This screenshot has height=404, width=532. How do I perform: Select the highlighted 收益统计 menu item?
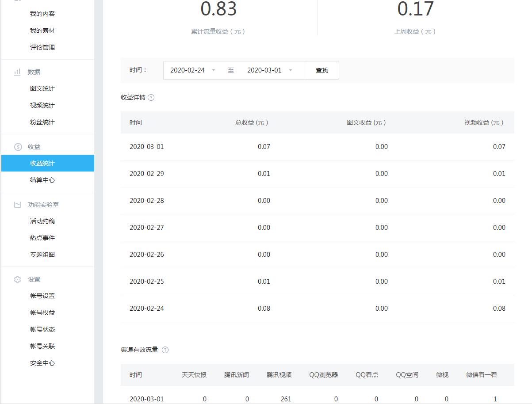[x=42, y=163]
